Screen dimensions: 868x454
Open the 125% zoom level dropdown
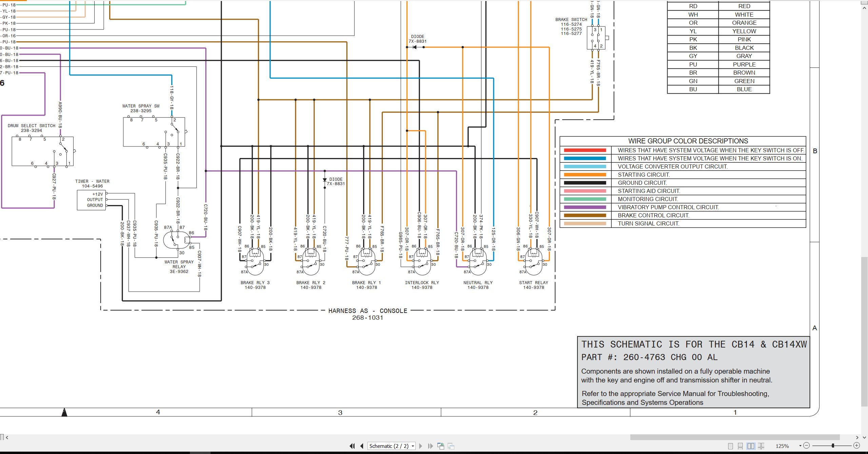point(800,446)
